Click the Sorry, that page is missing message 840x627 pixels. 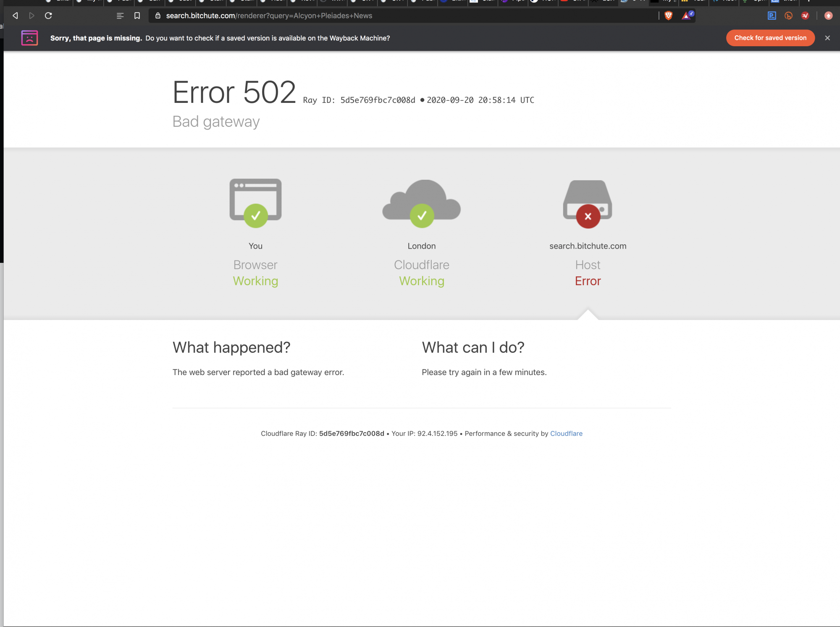pyautogui.click(x=96, y=38)
